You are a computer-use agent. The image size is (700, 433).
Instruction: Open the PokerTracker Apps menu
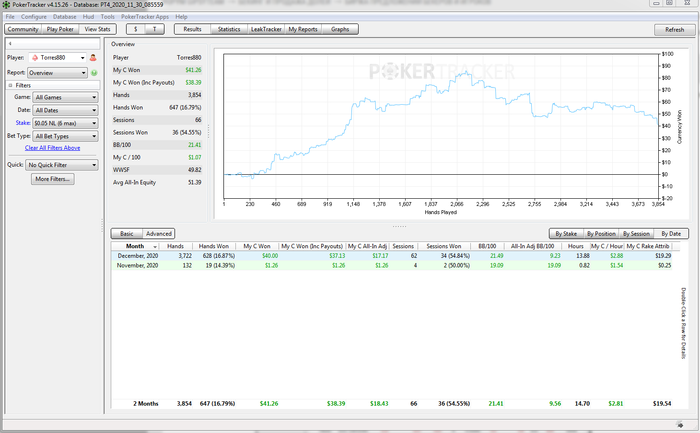tap(145, 17)
